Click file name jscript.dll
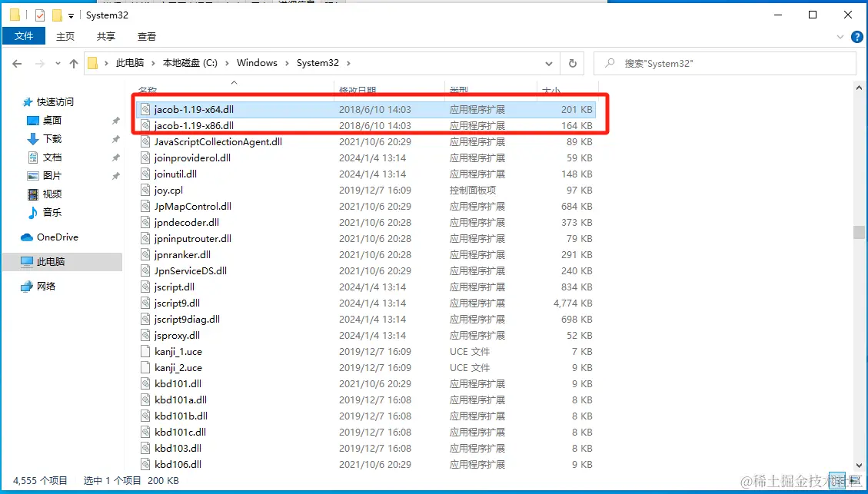 [x=175, y=287]
